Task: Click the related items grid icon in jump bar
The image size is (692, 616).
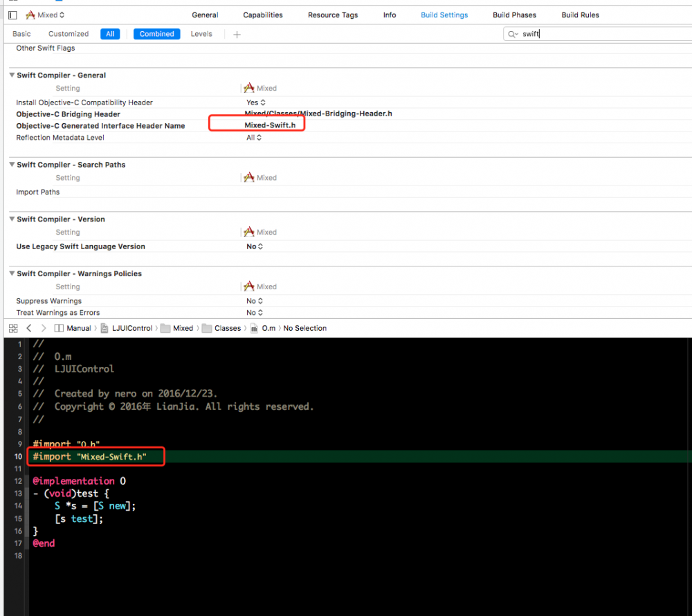Action: (x=13, y=328)
